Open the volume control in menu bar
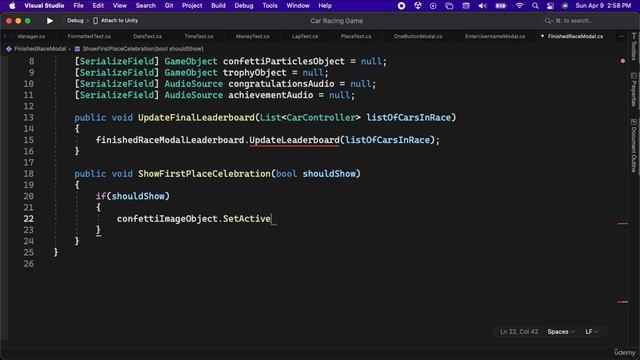Viewport: 640px width, 360px height. pyautogui.click(x=482, y=6)
